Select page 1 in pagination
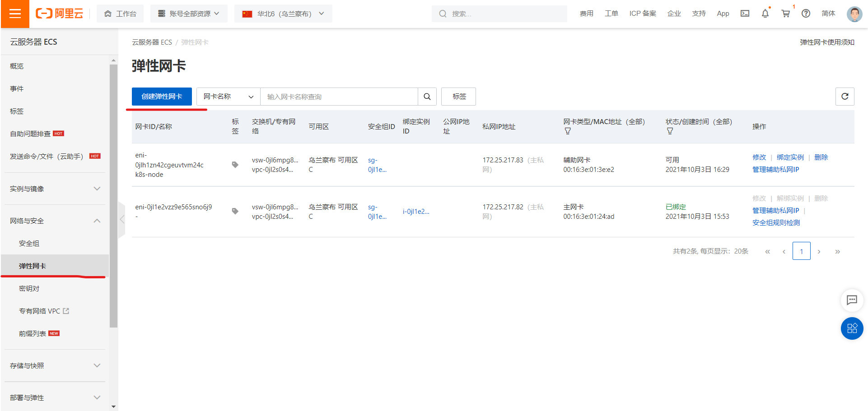The width and height of the screenshot is (868, 411). [x=802, y=251]
